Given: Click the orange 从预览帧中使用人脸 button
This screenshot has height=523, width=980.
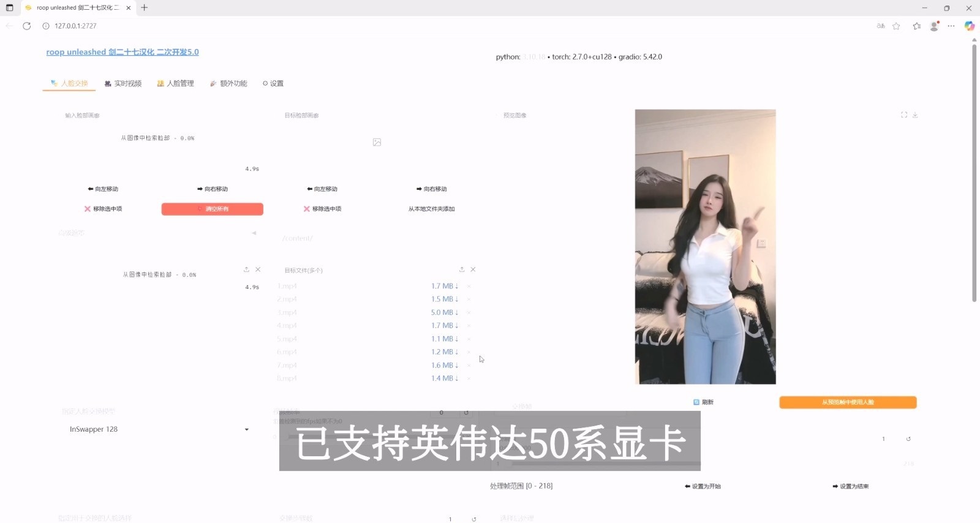Looking at the screenshot, I should (x=848, y=402).
